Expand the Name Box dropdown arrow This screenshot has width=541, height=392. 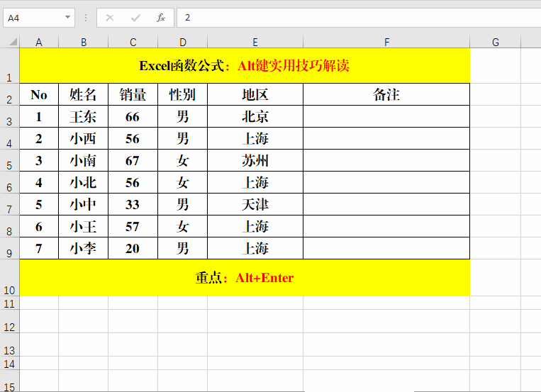[67, 18]
